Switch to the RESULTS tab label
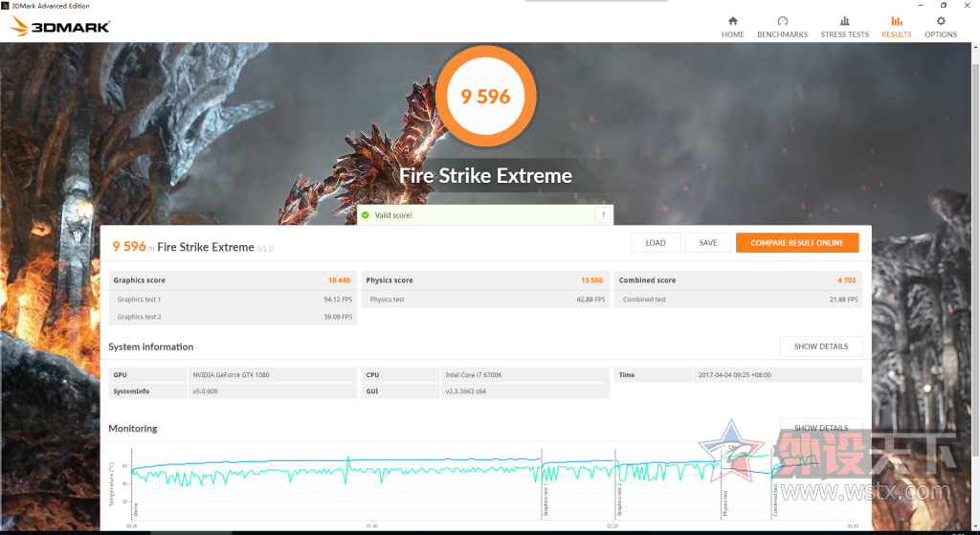This screenshot has height=535, width=980. pyautogui.click(x=896, y=34)
